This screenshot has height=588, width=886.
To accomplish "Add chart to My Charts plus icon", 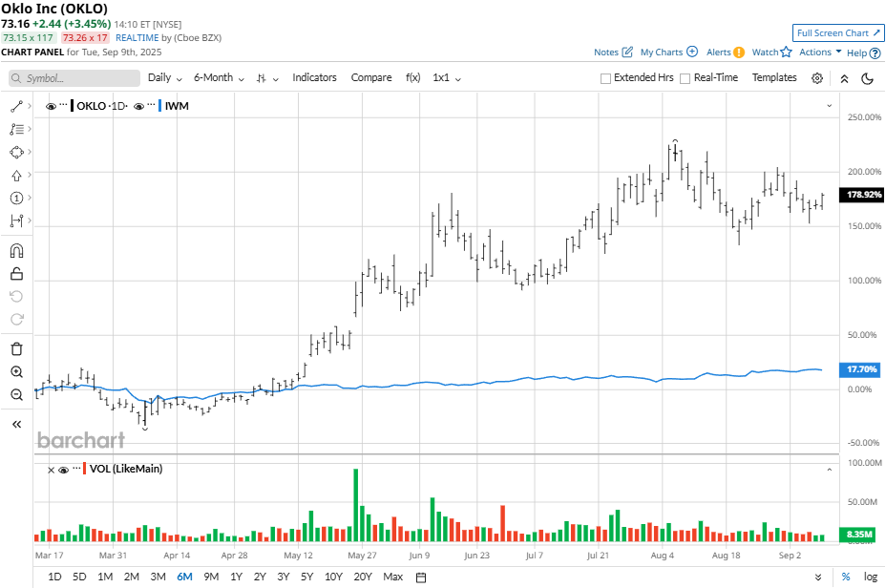I will [692, 52].
